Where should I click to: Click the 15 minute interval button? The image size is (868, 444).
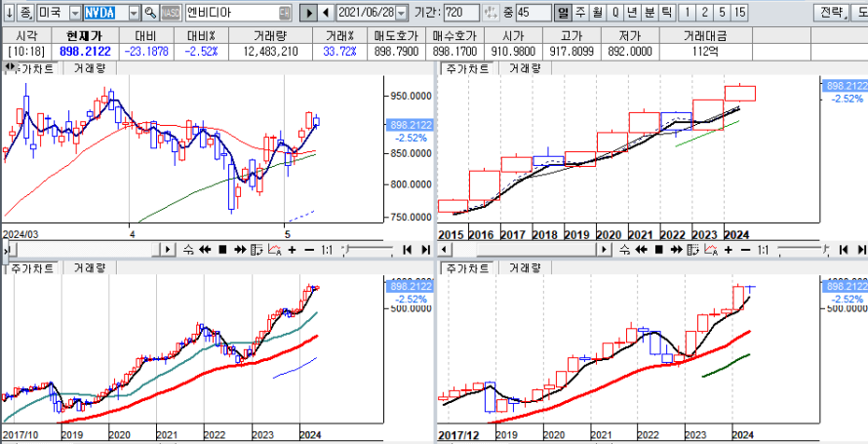click(x=739, y=13)
